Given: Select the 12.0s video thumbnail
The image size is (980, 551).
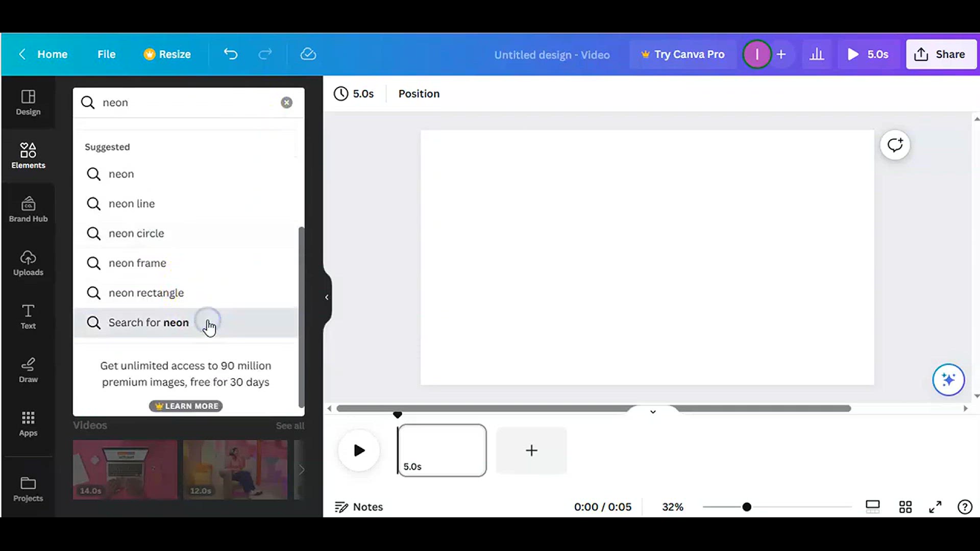Looking at the screenshot, I should [x=235, y=470].
